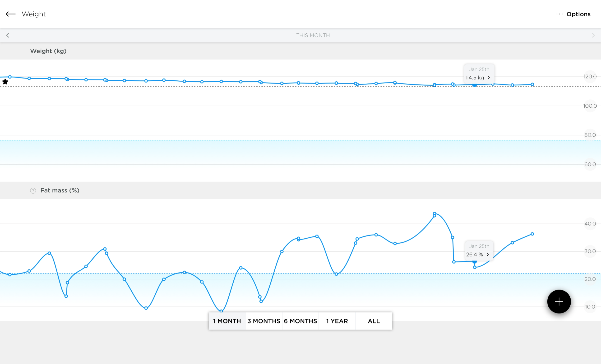Screen dimensions: 601x364
Task: Select the highlighted Jan 25th weight data point
Action: tap(474, 85)
